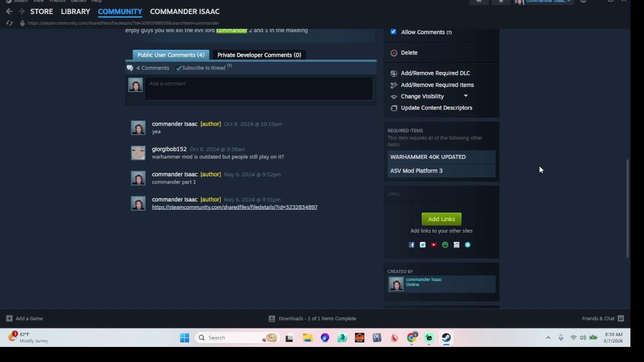The width and height of the screenshot is (644, 362).
Task: Click the Delete item icon
Action: [394, 53]
